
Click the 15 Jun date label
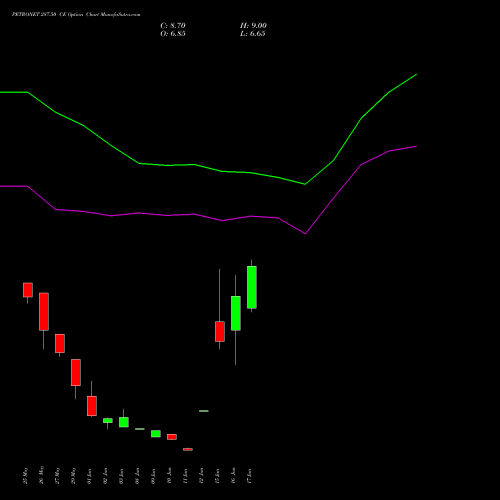pyautogui.click(x=218, y=476)
